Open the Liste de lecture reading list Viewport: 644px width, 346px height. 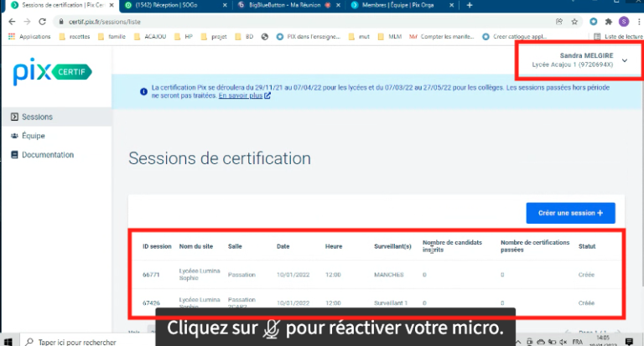(618, 37)
